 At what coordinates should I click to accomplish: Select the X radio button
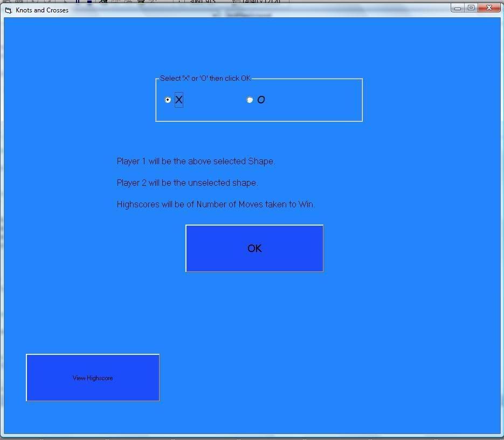(168, 100)
